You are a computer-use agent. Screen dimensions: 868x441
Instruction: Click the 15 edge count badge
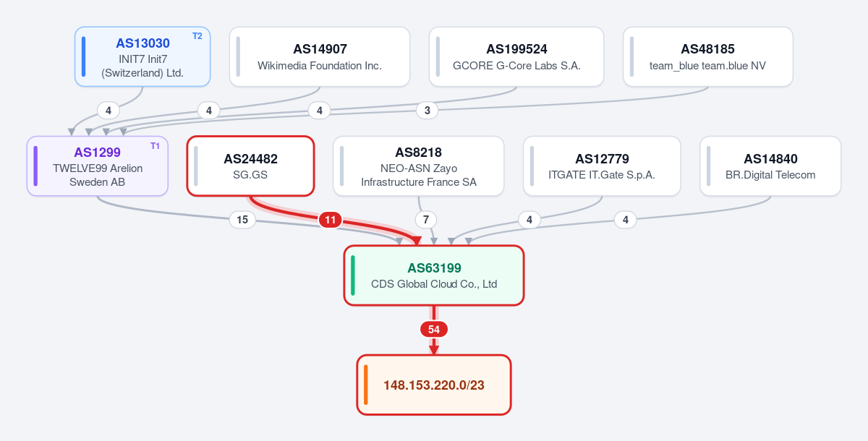242,220
